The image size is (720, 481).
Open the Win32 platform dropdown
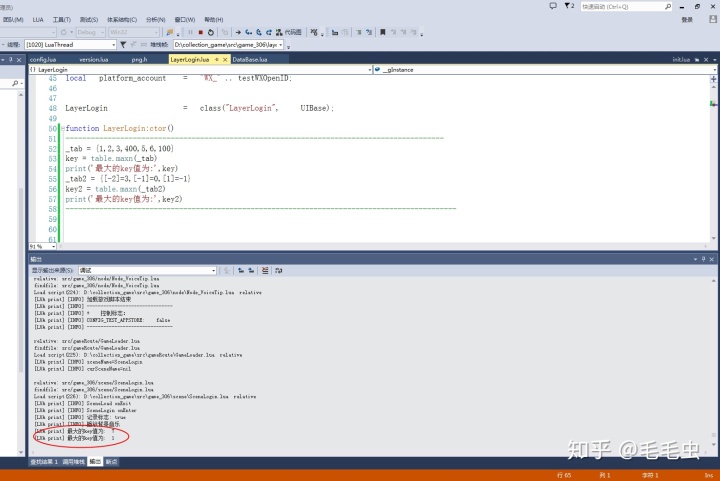point(134,32)
